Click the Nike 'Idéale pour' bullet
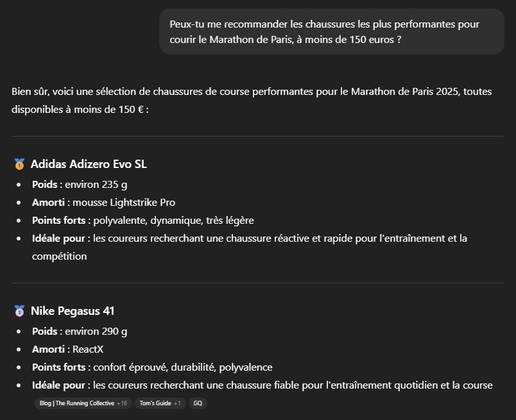 point(262,385)
